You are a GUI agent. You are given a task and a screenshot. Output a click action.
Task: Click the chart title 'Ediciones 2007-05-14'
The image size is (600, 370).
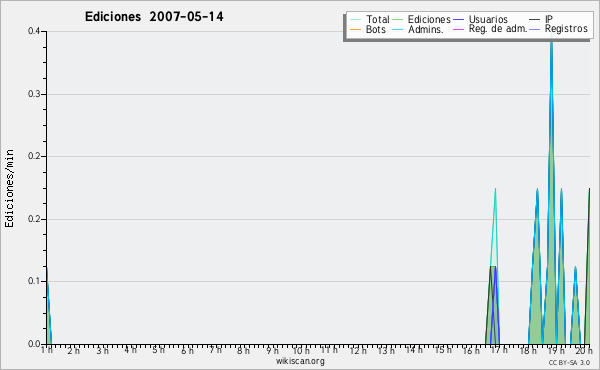(x=154, y=17)
